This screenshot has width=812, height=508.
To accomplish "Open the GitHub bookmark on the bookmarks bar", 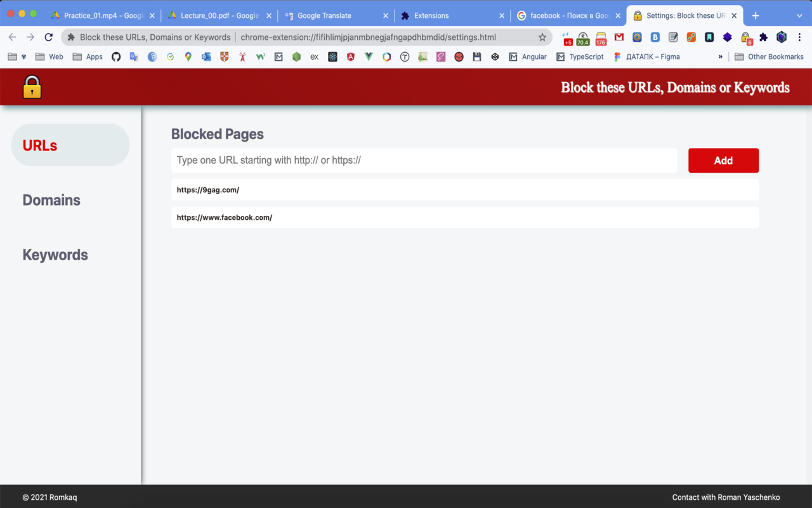I will pos(116,57).
